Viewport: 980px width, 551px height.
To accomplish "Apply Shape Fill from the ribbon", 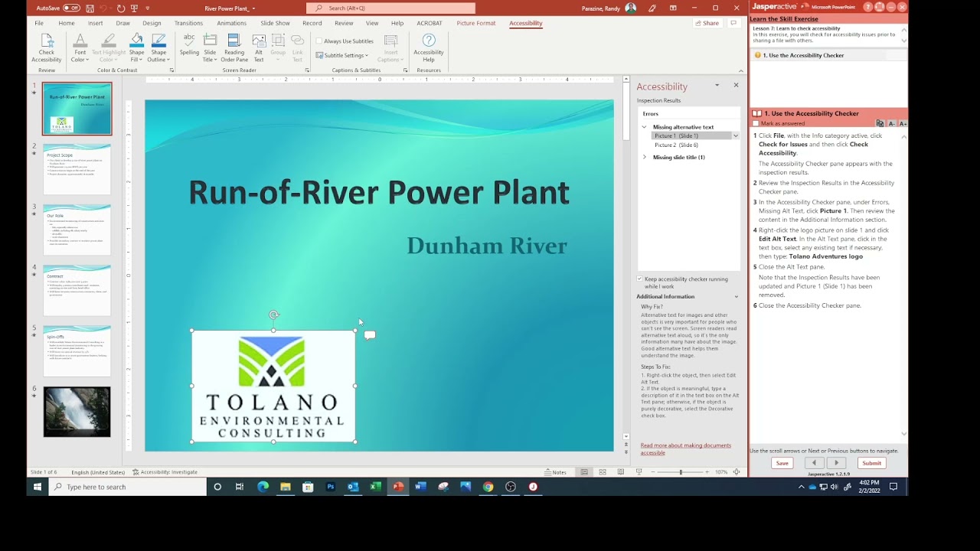I will 136,48.
